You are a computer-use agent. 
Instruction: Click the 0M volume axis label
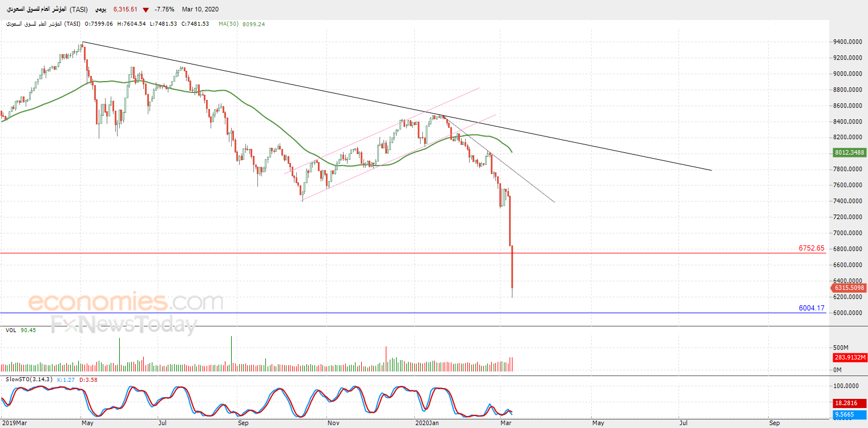click(x=838, y=370)
